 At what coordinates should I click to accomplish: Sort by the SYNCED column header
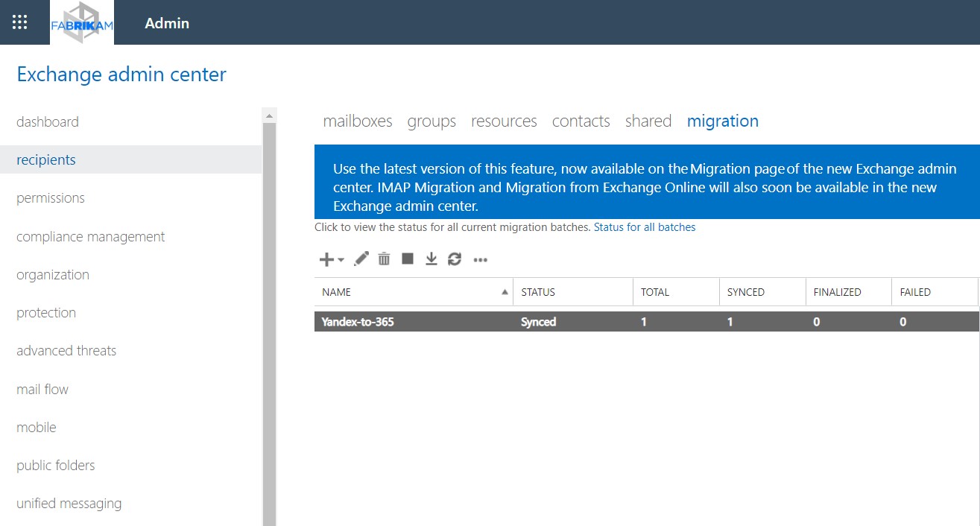coord(762,292)
